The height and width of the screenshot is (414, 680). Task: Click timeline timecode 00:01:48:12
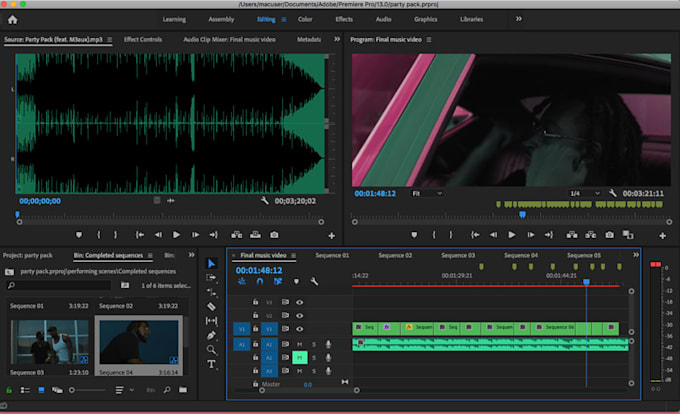(259, 270)
